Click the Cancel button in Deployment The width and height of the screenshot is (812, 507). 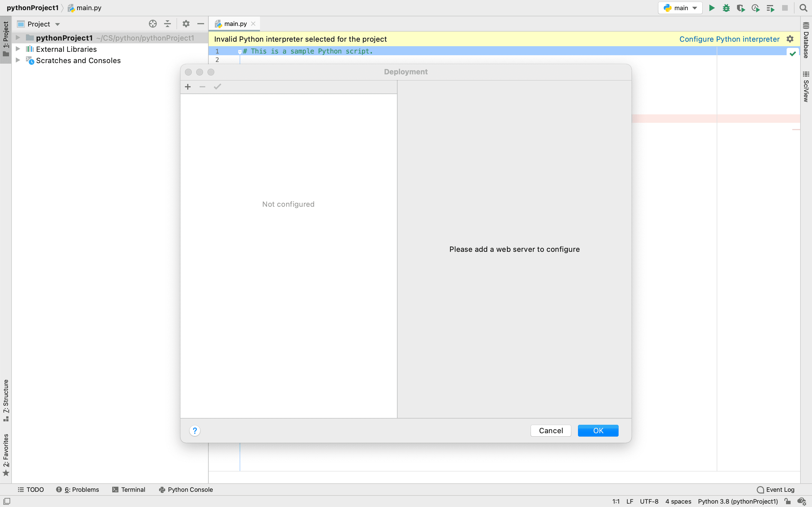[x=551, y=430]
